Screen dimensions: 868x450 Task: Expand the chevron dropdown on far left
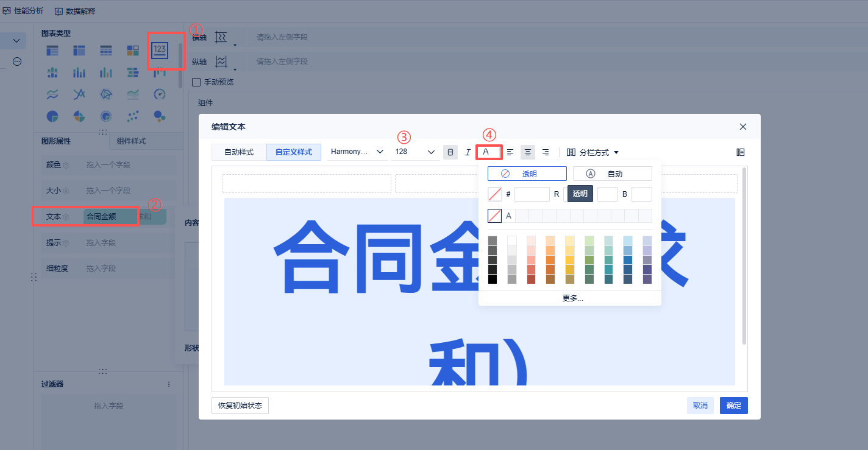[16, 41]
